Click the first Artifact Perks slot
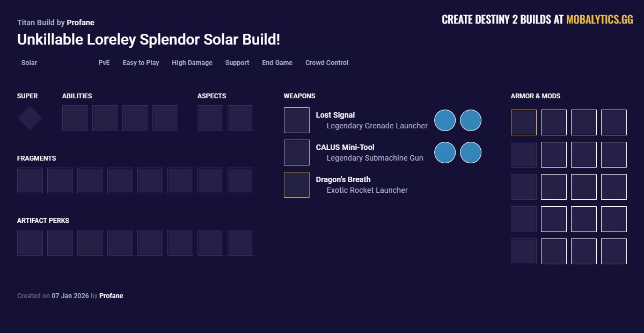 click(x=30, y=242)
